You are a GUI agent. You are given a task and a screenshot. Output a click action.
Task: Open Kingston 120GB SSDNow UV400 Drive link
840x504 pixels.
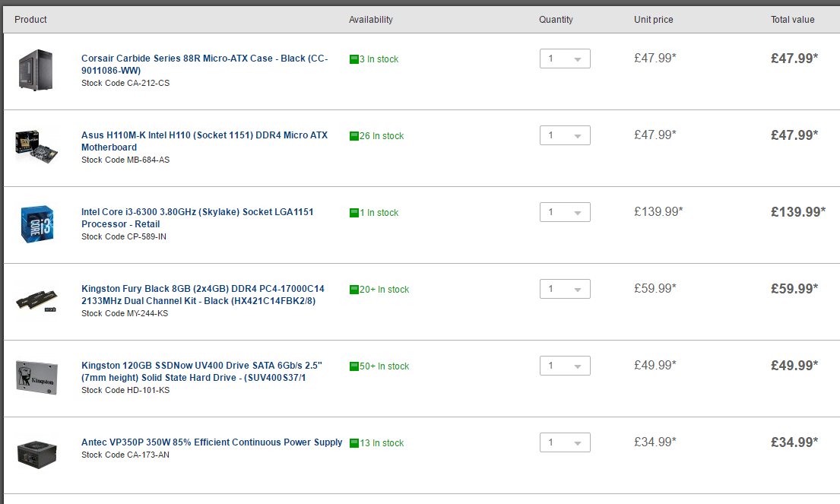(x=201, y=371)
